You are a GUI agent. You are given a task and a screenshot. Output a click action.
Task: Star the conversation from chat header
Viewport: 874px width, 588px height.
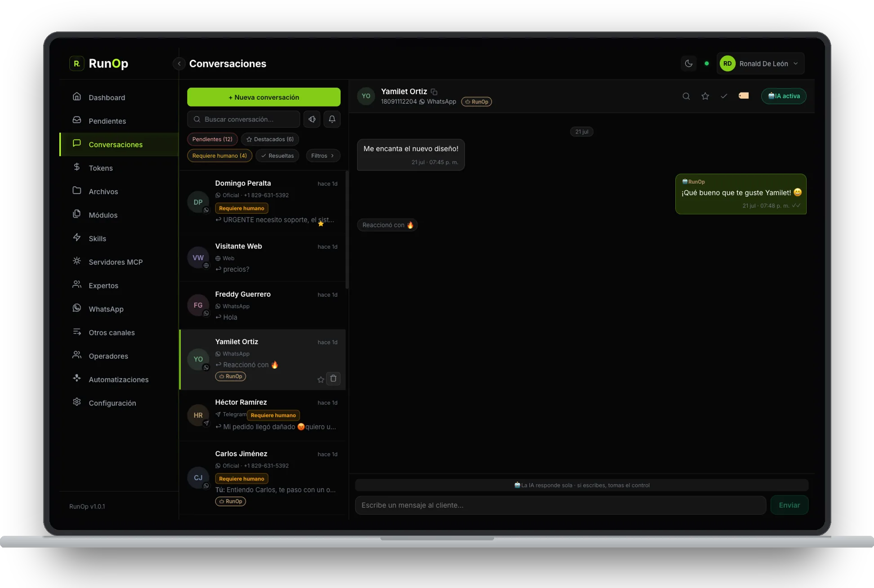pos(705,96)
